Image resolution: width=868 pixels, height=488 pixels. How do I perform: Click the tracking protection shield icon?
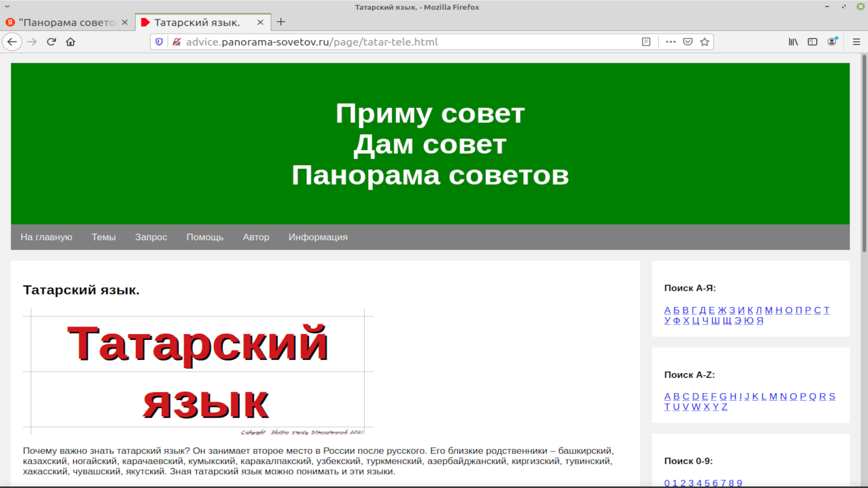(x=159, y=42)
